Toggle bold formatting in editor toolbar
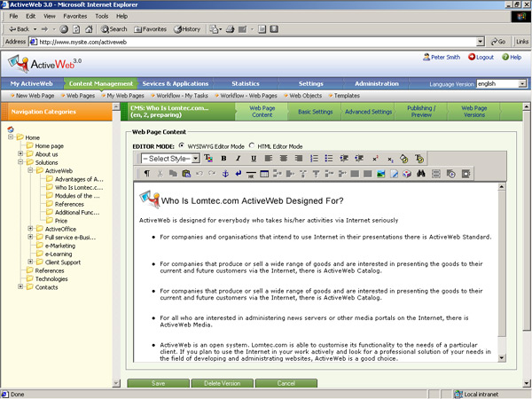532x399 pixels. click(x=223, y=159)
